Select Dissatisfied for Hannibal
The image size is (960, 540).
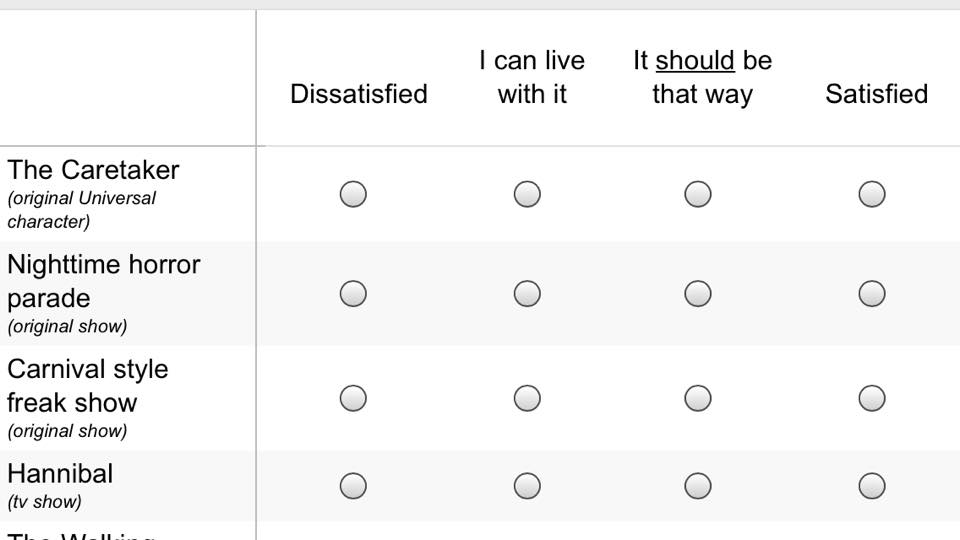pos(353,486)
